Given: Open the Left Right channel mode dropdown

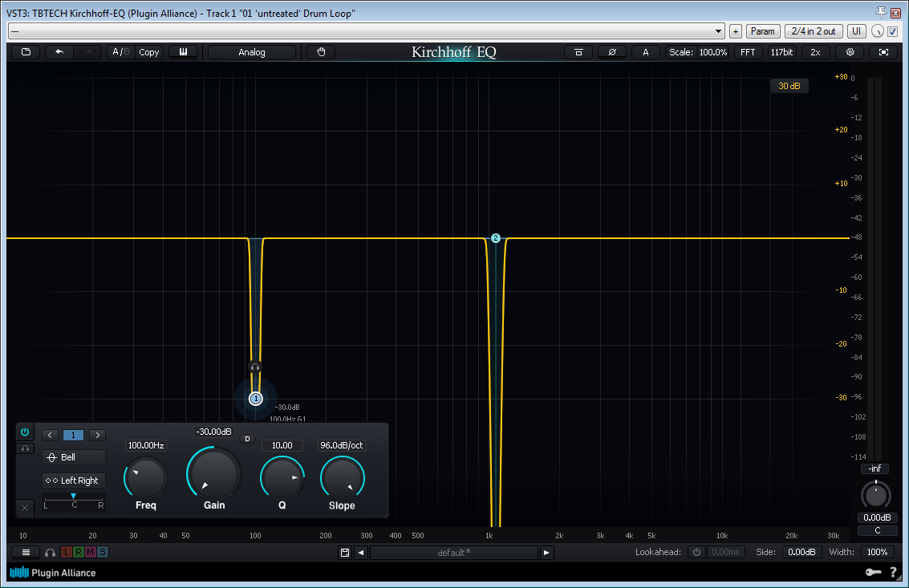Looking at the screenshot, I should pos(74,481).
